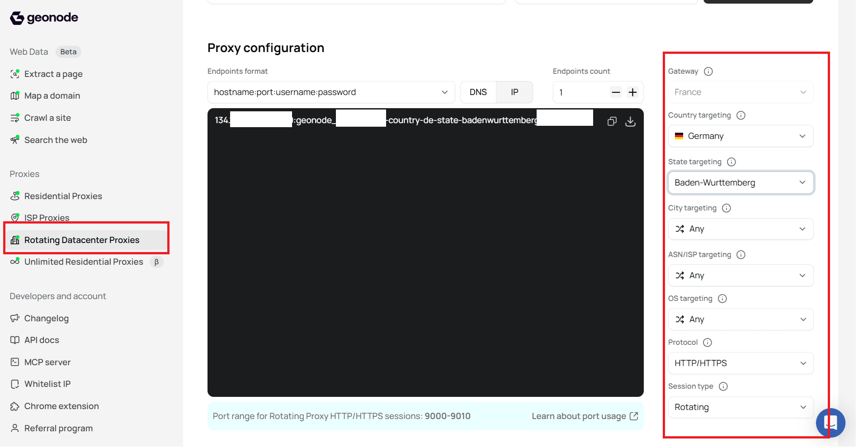Show OS targeting info icon
Image resolution: width=868 pixels, height=448 pixels.
pyautogui.click(x=722, y=299)
